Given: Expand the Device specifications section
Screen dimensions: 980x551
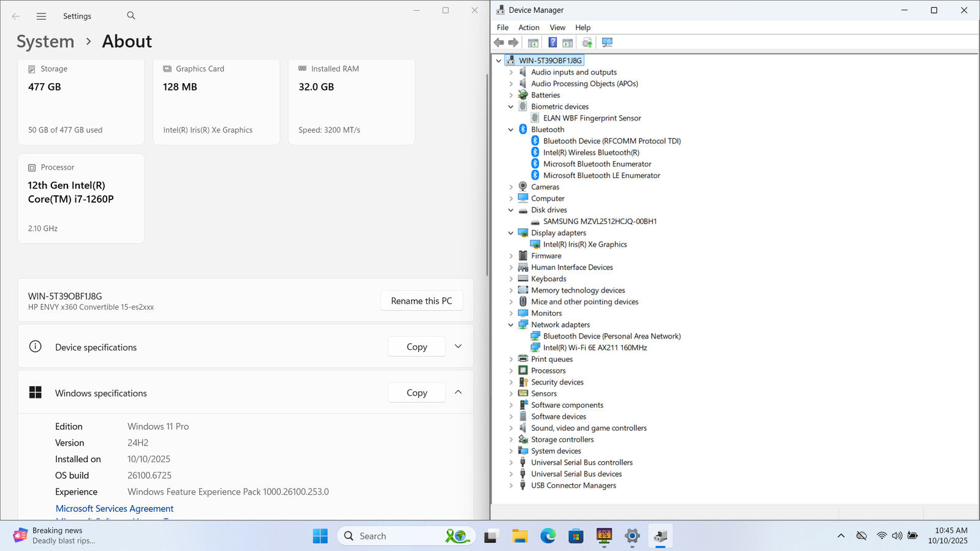Looking at the screenshot, I should [x=458, y=347].
